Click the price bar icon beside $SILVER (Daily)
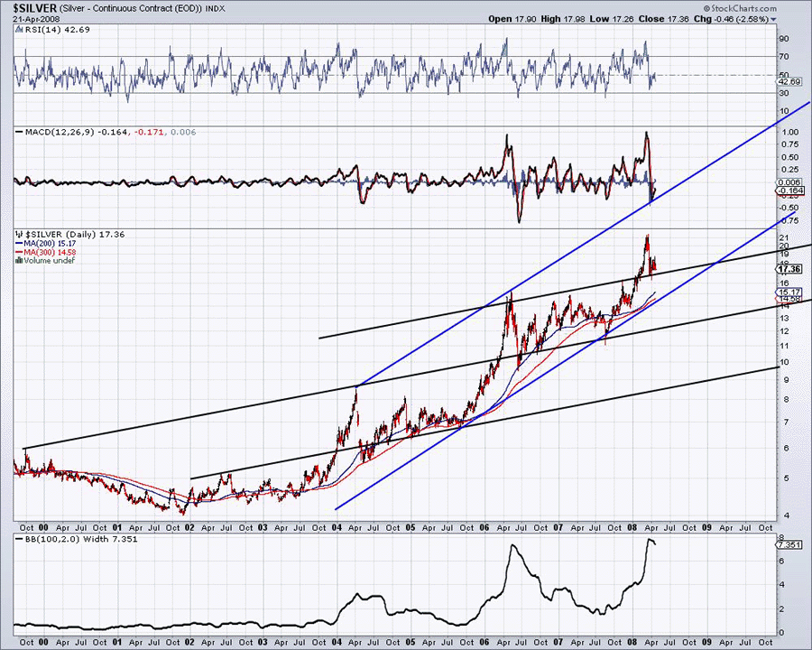 point(17,234)
